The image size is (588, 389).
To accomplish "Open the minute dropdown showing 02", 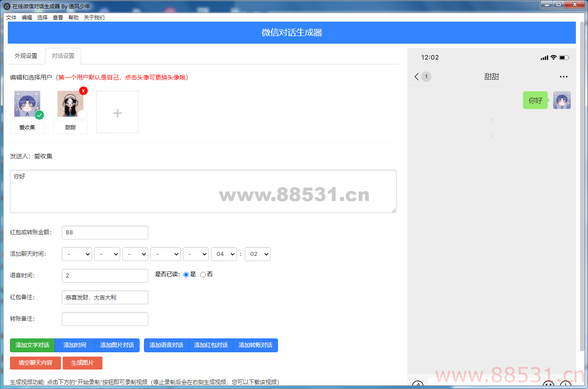I will [258, 254].
